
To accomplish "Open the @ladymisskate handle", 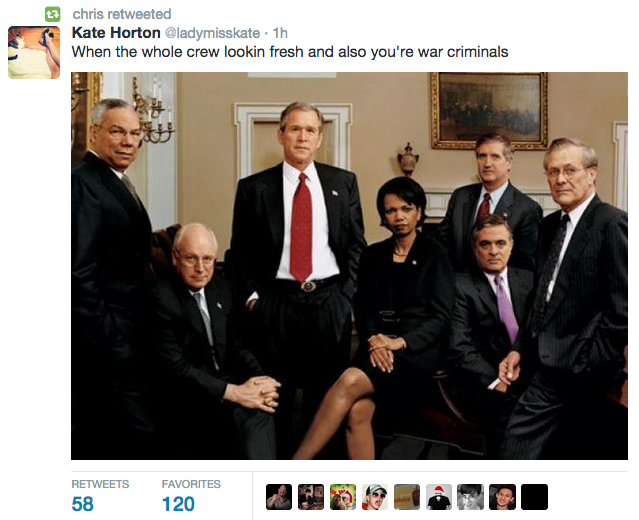I will 212,33.
